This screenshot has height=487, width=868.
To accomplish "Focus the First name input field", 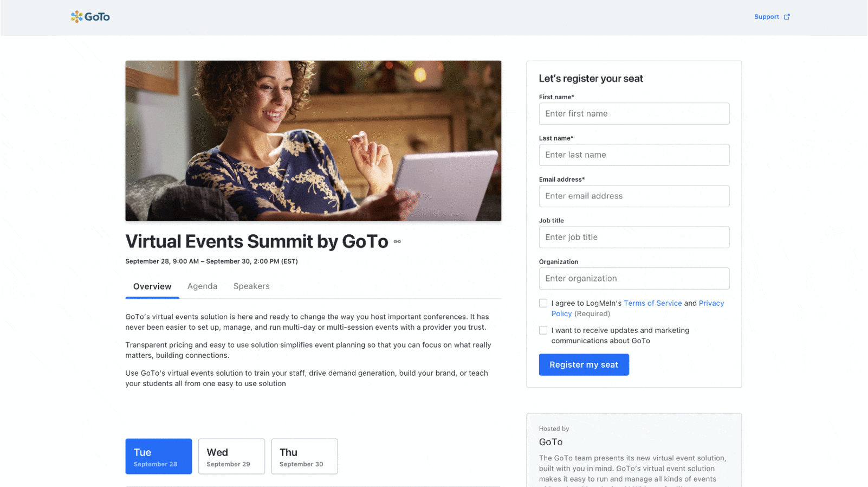I will click(634, 114).
